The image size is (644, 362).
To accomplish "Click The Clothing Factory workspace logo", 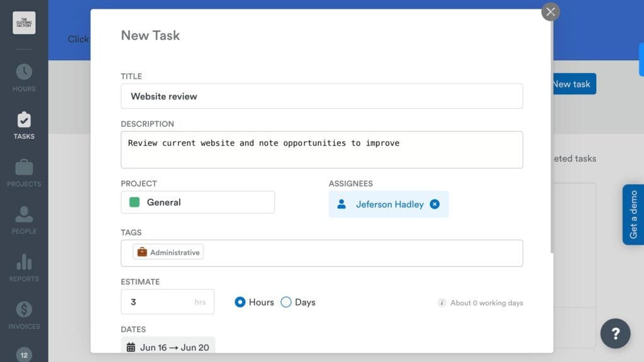I will pyautogui.click(x=23, y=23).
